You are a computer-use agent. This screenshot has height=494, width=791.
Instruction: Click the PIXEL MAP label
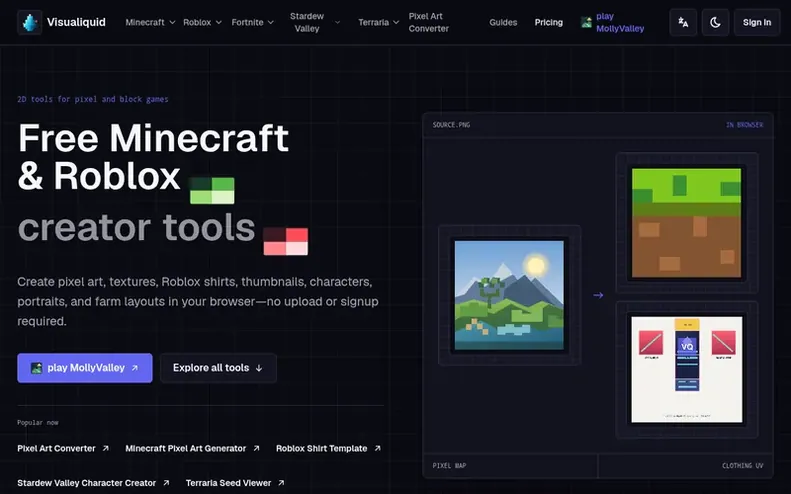click(x=449, y=465)
